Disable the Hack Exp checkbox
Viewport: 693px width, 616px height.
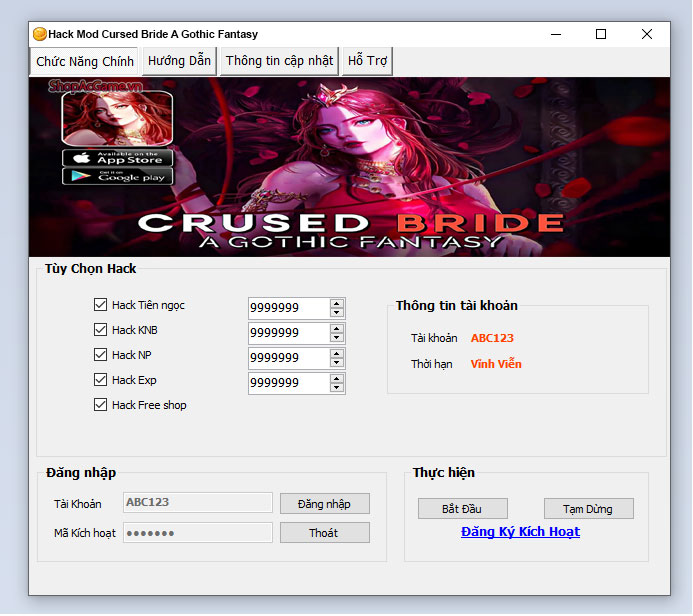click(100, 380)
